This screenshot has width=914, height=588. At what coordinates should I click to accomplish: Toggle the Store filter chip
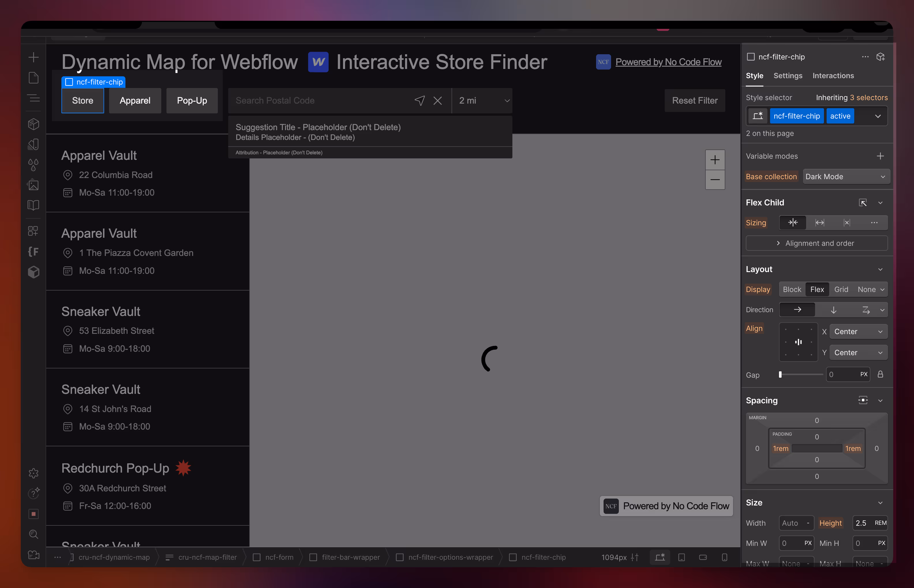click(x=83, y=100)
